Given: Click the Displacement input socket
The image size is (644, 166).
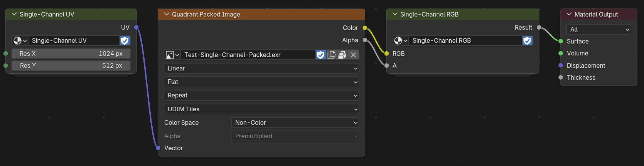Looking at the screenshot, I should tap(561, 65).
